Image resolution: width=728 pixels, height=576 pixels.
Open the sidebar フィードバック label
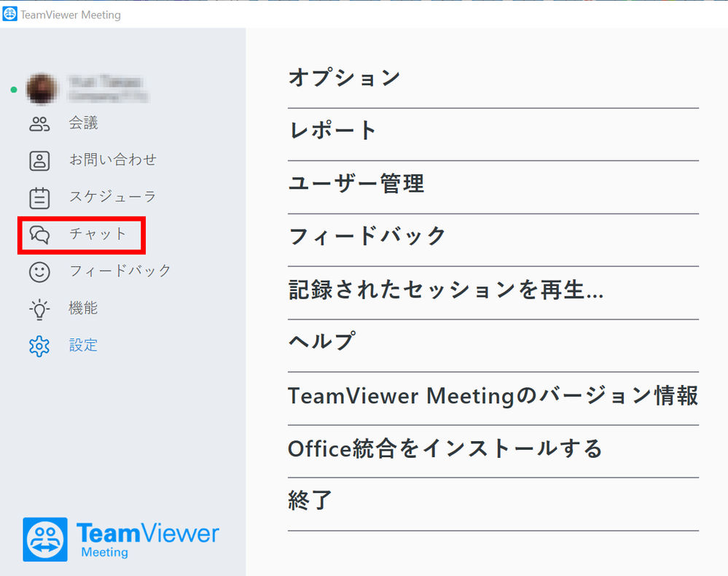120,271
